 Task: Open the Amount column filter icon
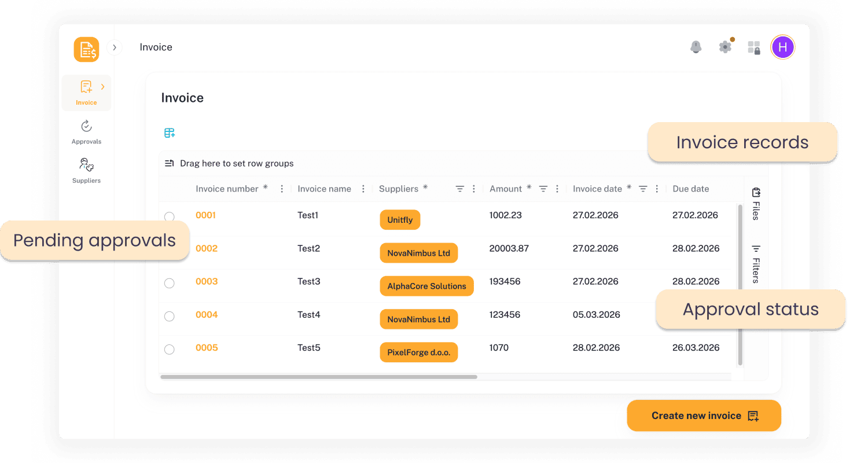pyautogui.click(x=543, y=189)
